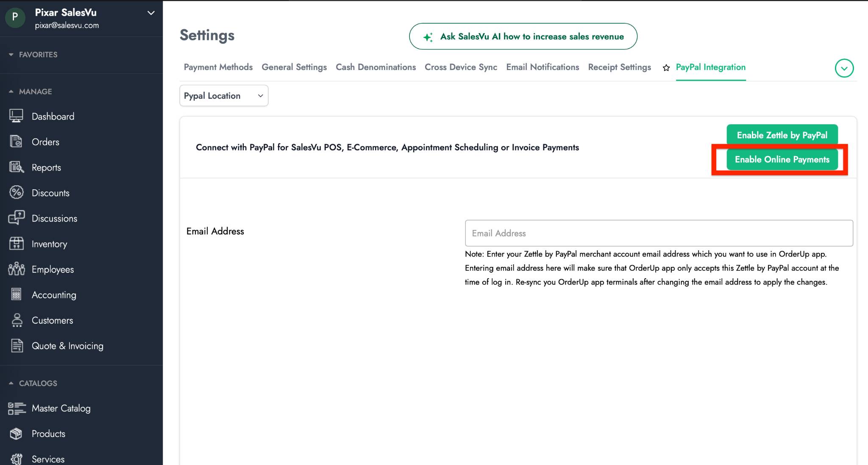868x465 pixels.
Task: Expand the Pixar SalesVu account chevron
Action: [x=151, y=13]
